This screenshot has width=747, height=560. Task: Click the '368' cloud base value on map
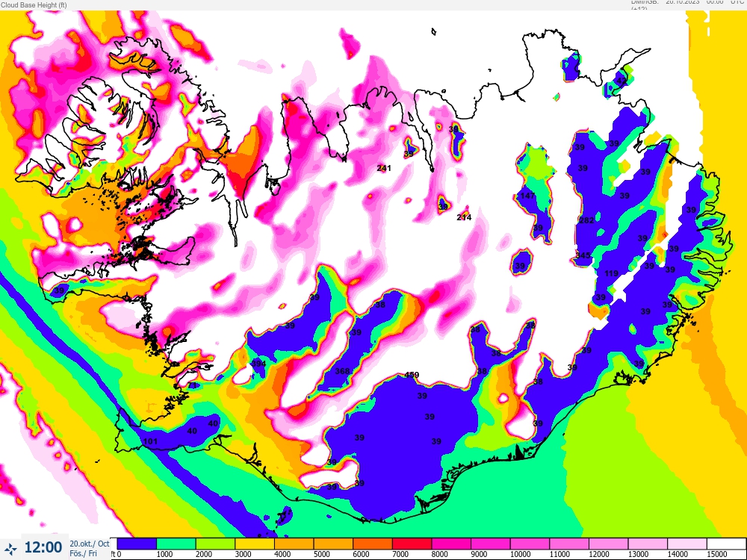[342, 371]
